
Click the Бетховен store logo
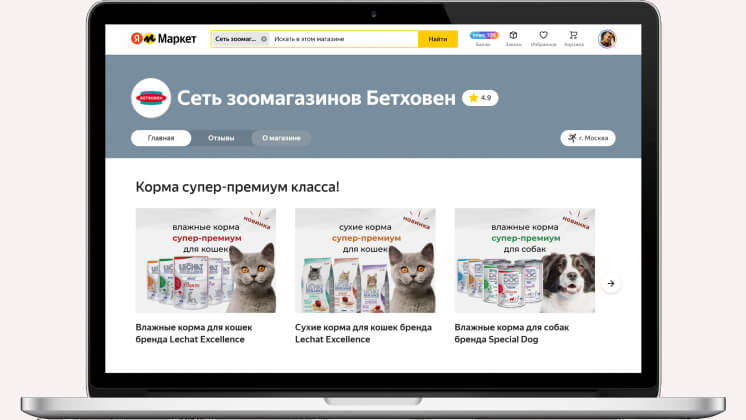click(x=151, y=98)
